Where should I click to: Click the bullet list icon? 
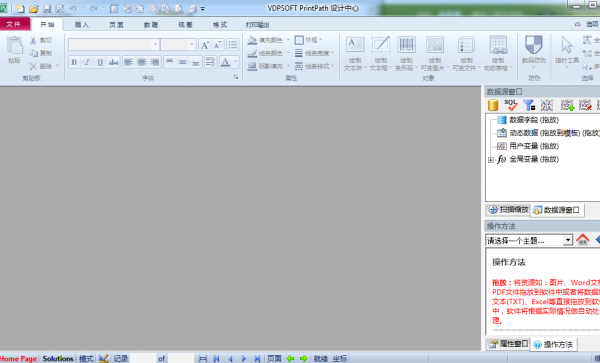click(233, 45)
